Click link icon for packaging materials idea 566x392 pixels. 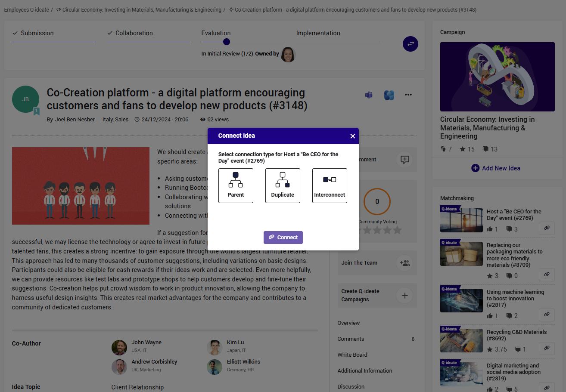[547, 274]
